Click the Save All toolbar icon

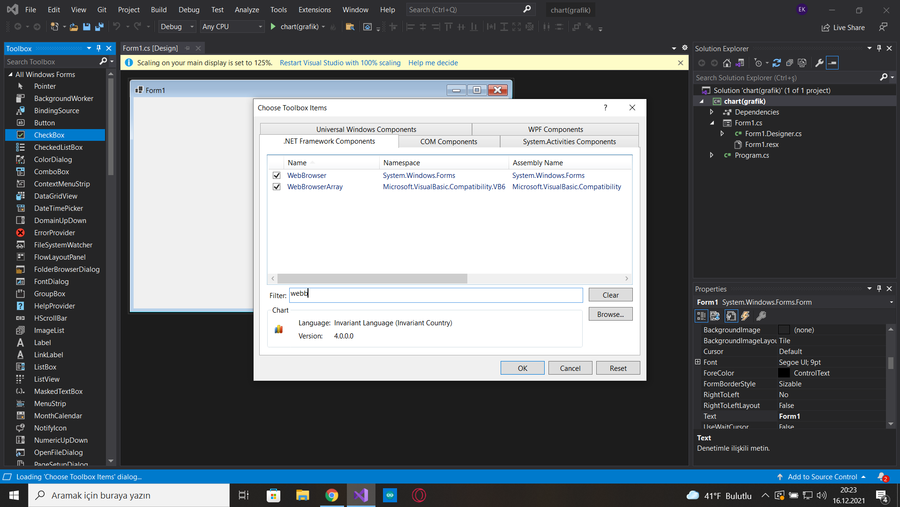pos(99,27)
